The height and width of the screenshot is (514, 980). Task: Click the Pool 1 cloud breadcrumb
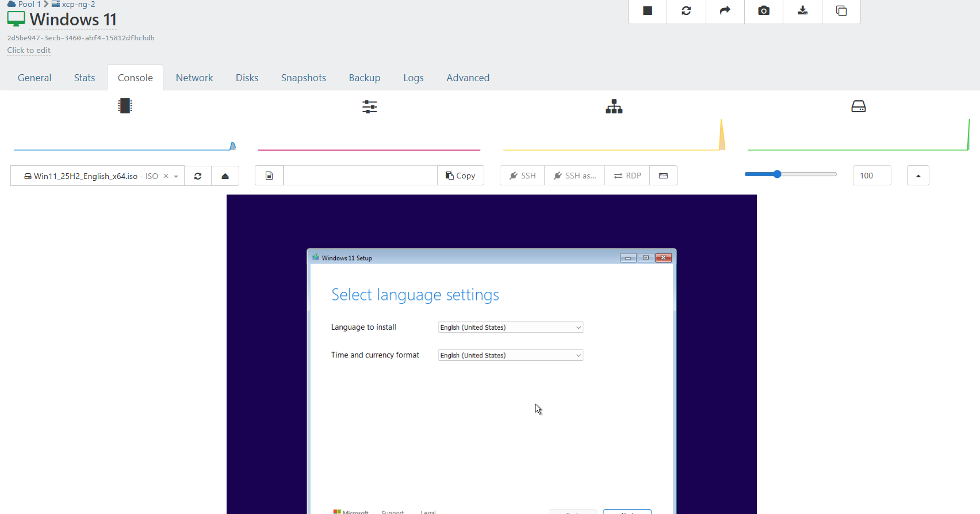tap(24, 4)
